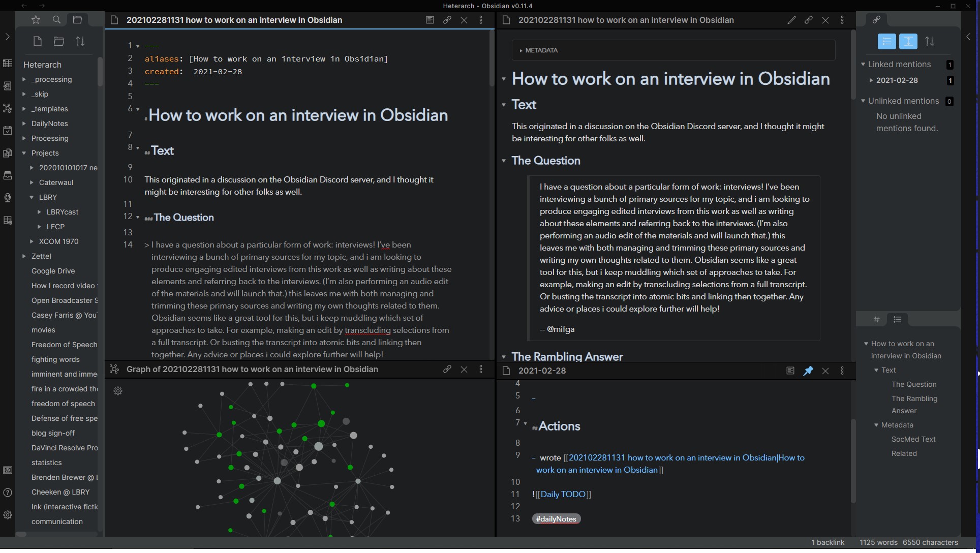
Task: Open graph settings gear icon
Action: click(118, 391)
